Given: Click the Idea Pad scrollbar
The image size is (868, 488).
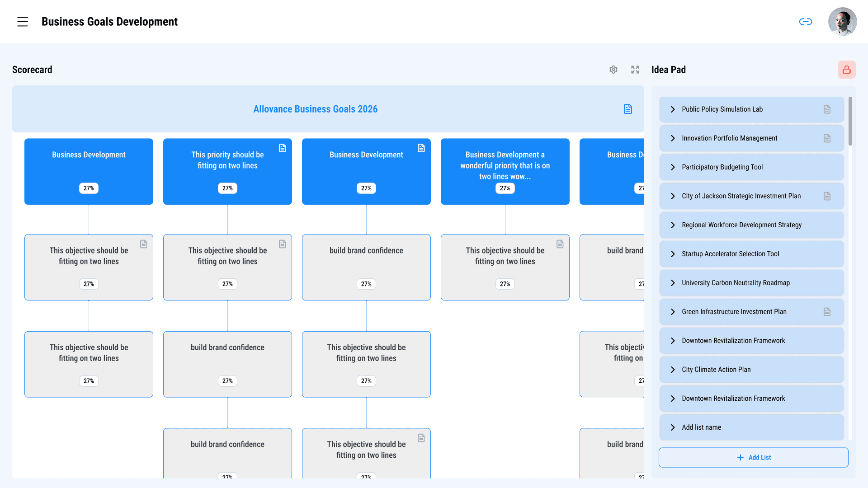Looking at the screenshot, I should coord(850,122).
